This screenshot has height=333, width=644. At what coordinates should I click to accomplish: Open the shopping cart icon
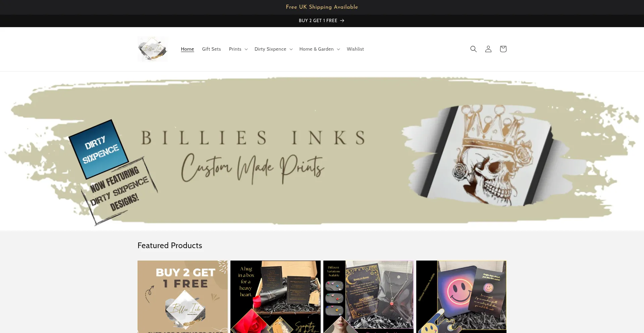(503, 49)
